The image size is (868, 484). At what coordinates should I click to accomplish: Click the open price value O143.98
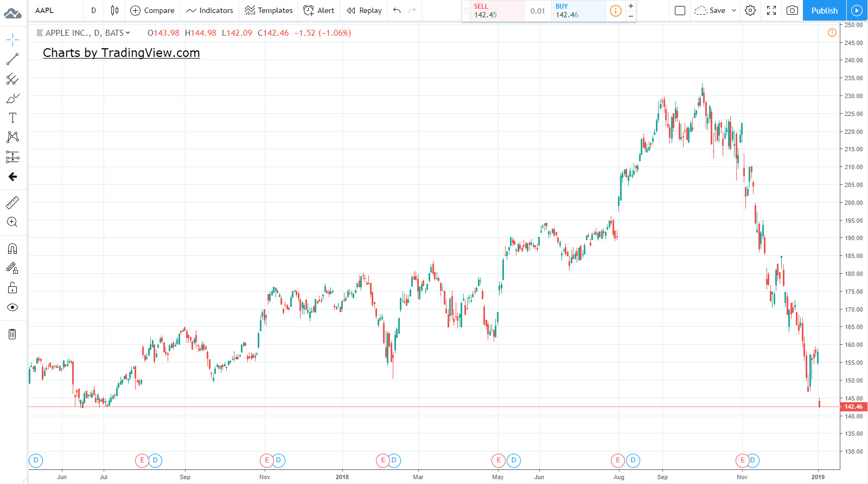pyautogui.click(x=163, y=33)
